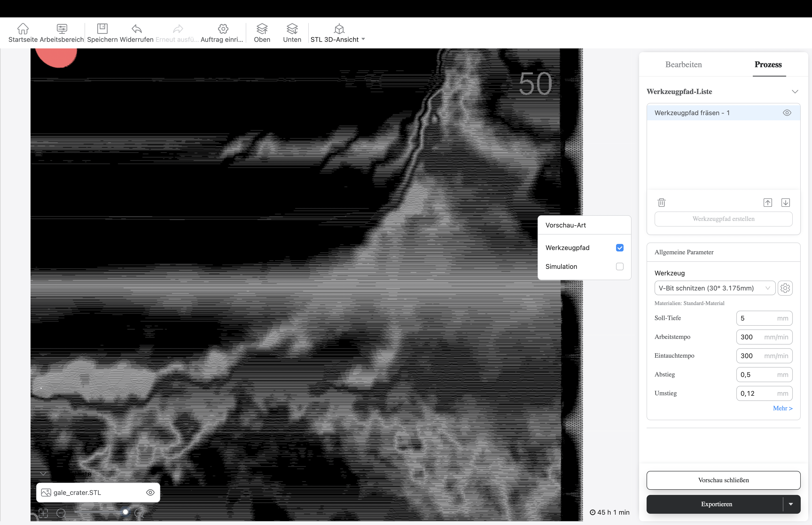Click the Vorschau schließen button

[x=723, y=480]
